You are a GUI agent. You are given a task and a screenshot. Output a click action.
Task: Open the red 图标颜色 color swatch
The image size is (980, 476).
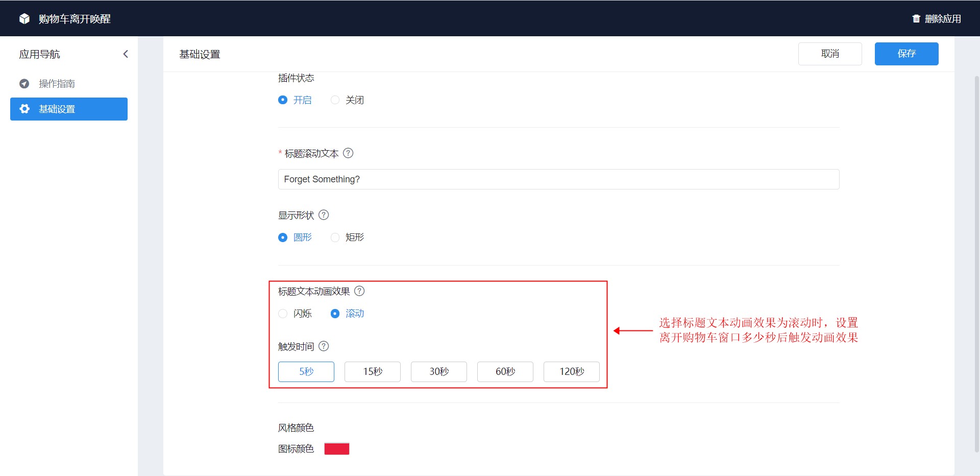point(337,449)
